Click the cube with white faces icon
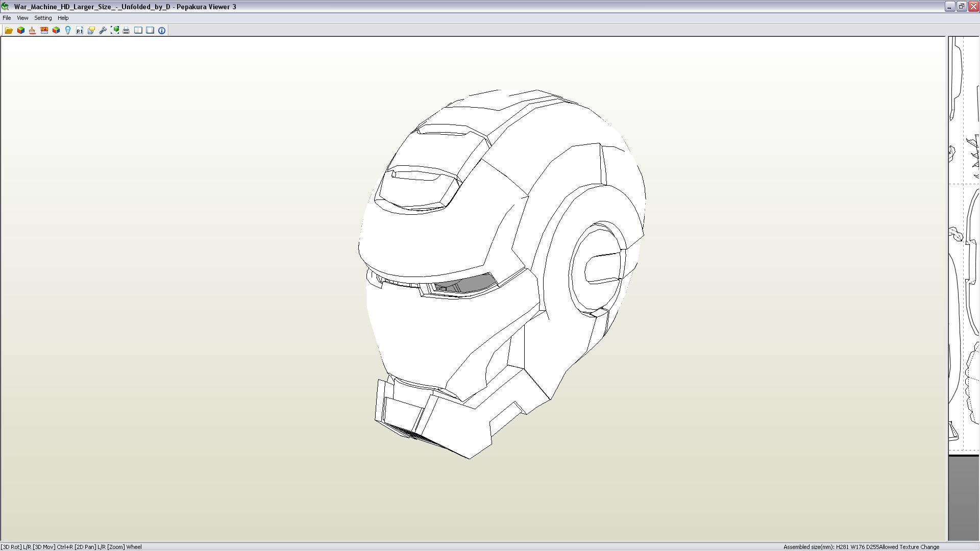Viewport: 980px width, 551px height. pyautogui.click(x=56, y=31)
